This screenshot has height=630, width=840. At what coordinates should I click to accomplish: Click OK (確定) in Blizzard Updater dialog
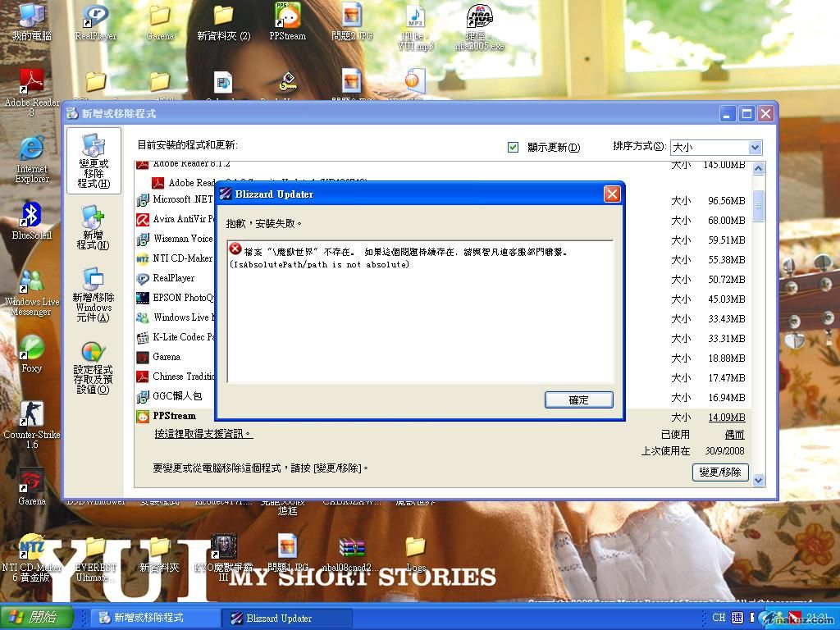(x=578, y=399)
